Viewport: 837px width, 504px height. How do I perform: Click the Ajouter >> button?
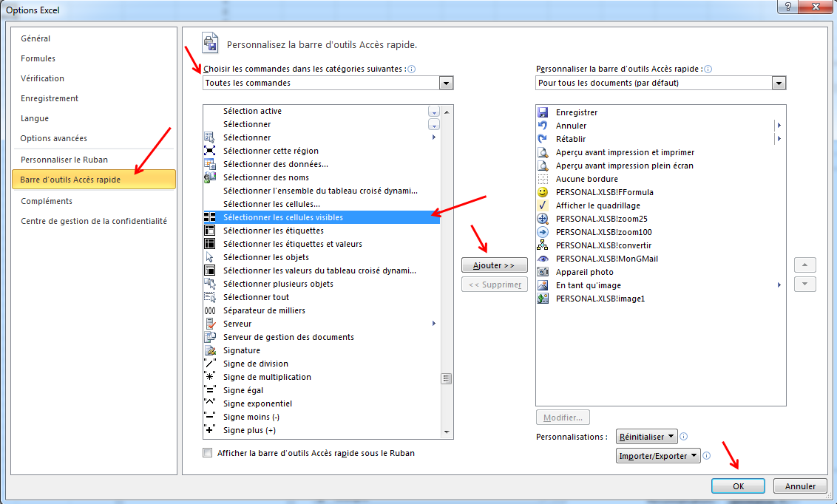point(495,265)
